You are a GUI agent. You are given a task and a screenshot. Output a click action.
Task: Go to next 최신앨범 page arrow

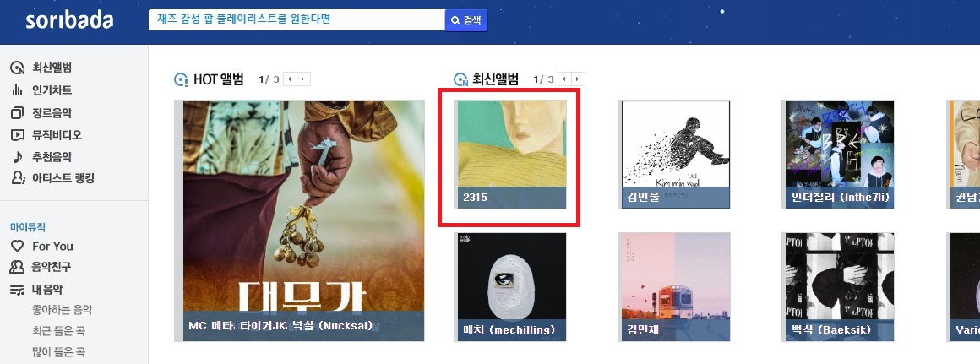(x=578, y=79)
